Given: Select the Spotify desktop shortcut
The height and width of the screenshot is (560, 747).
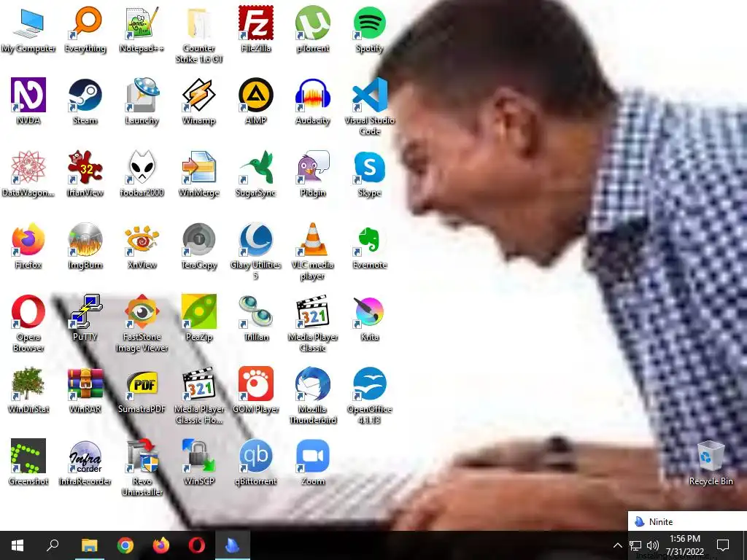Looking at the screenshot, I should pyautogui.click(x=369, y=29).
